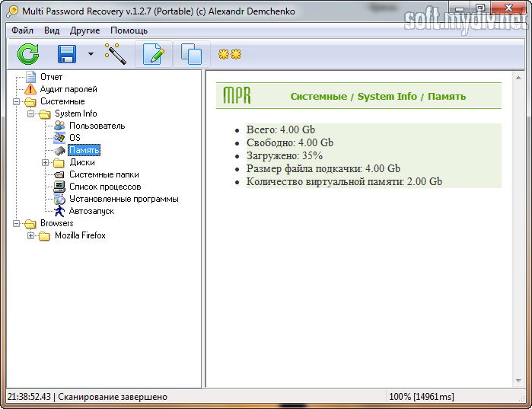Select Установленные программы tree item label
Screen dimensions: 532x409
(124, 199)
